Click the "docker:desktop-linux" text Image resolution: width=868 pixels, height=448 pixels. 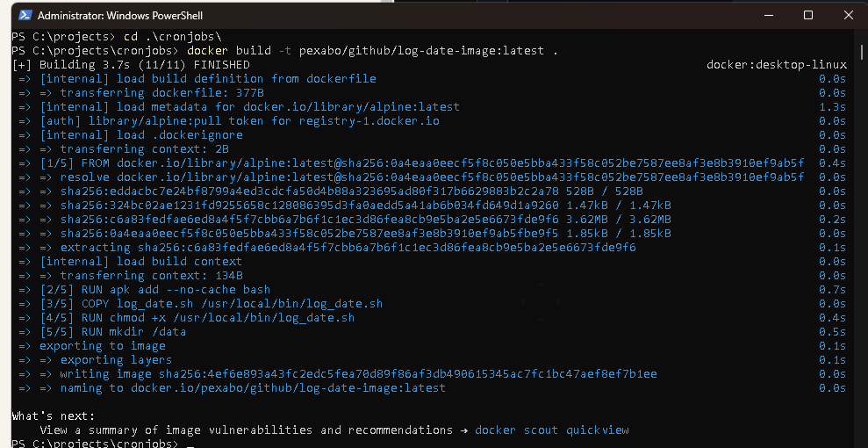(x=776, y=65)
